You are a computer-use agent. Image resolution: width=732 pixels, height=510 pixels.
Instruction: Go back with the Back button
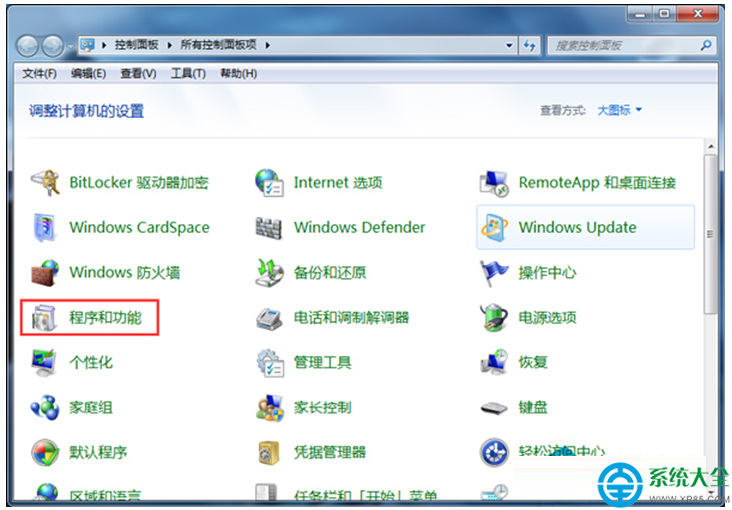(28, 46)
